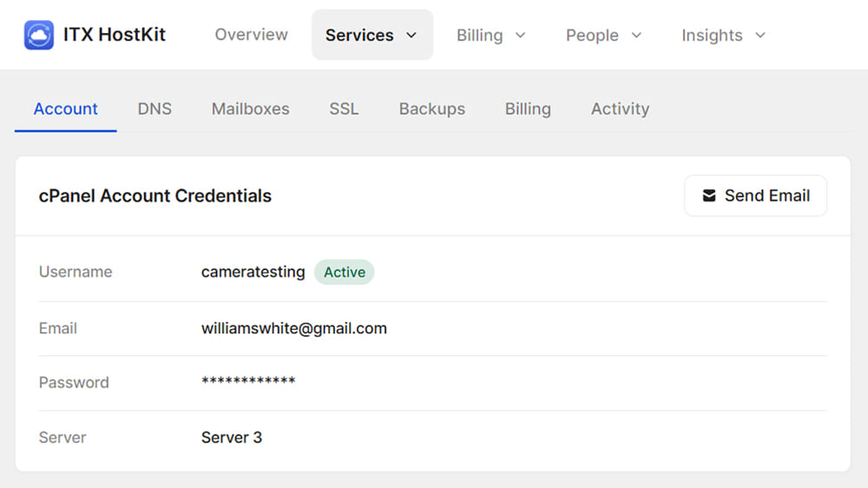Click the ITX HostKit cloud logo icon
868x488 pixels.
click(x=39, y=35)
